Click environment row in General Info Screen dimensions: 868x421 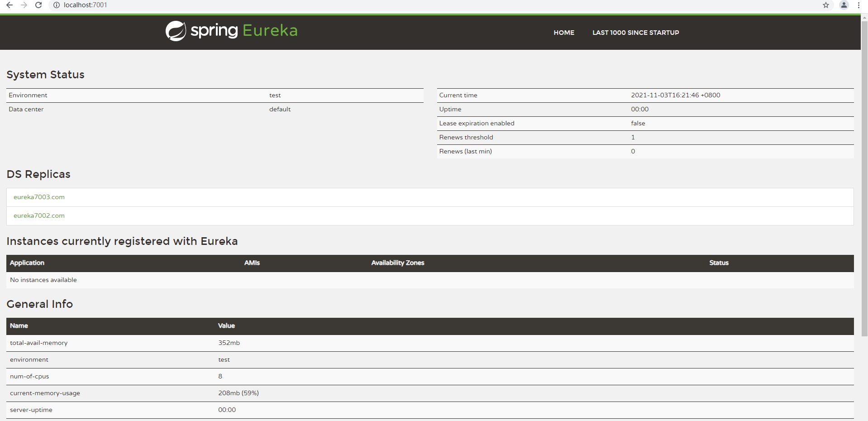430,359
